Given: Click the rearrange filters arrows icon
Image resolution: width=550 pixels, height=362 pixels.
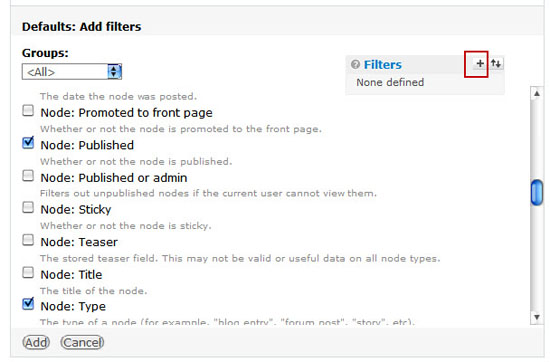Looking at the screenshot, I should point(496,63).
